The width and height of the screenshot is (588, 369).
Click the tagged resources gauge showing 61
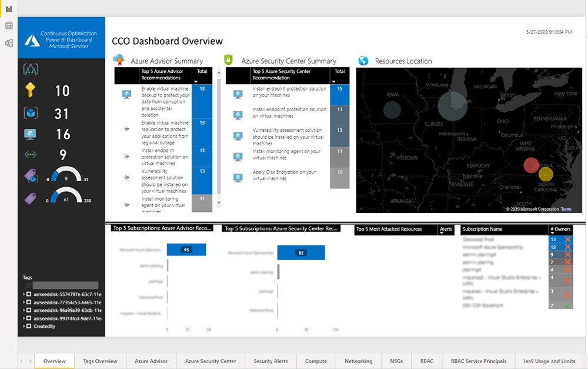tap(66, 195)
